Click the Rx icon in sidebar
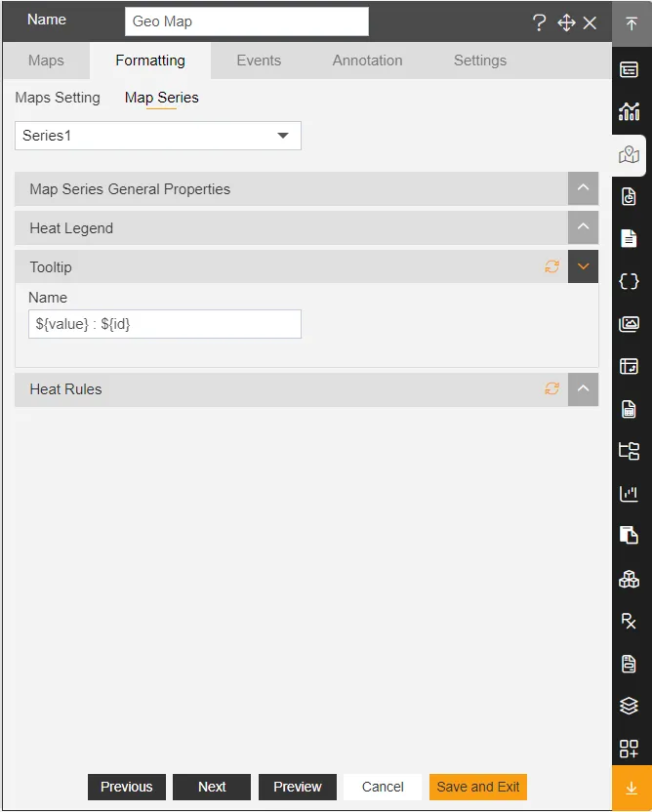 click(x=629, y=621)
